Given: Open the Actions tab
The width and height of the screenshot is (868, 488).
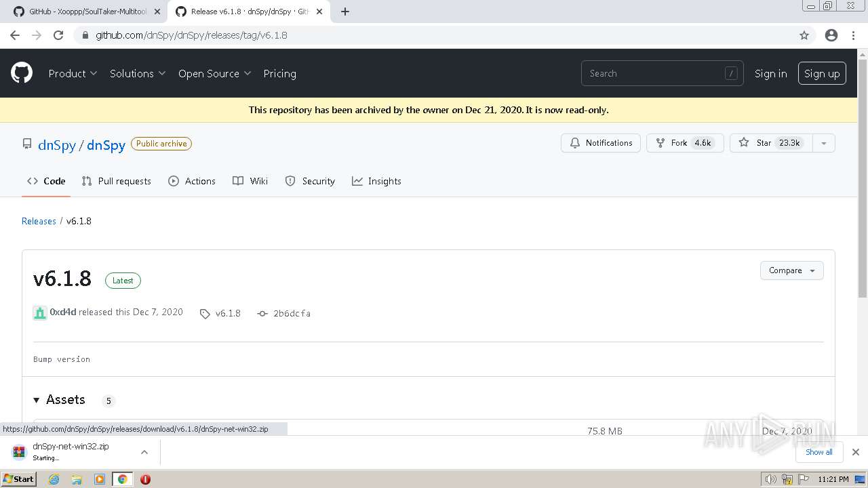Looking at the screenshot, I should pos(192,181).
